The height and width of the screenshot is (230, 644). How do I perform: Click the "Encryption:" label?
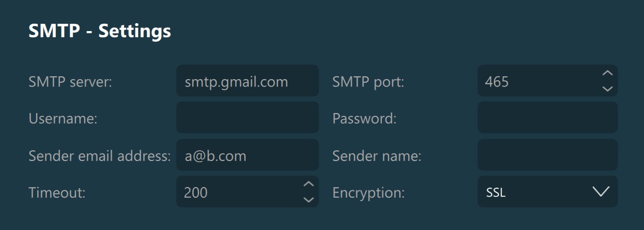[368, 193]
